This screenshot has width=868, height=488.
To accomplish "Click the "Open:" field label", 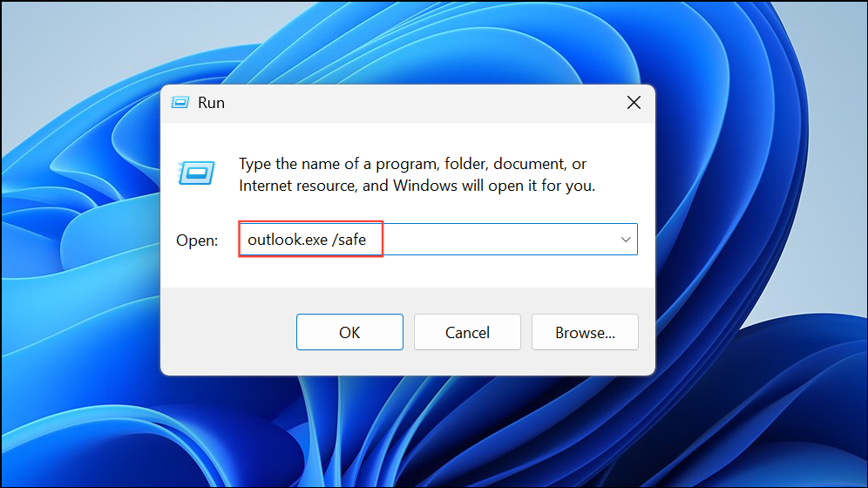I will point(197,241).
